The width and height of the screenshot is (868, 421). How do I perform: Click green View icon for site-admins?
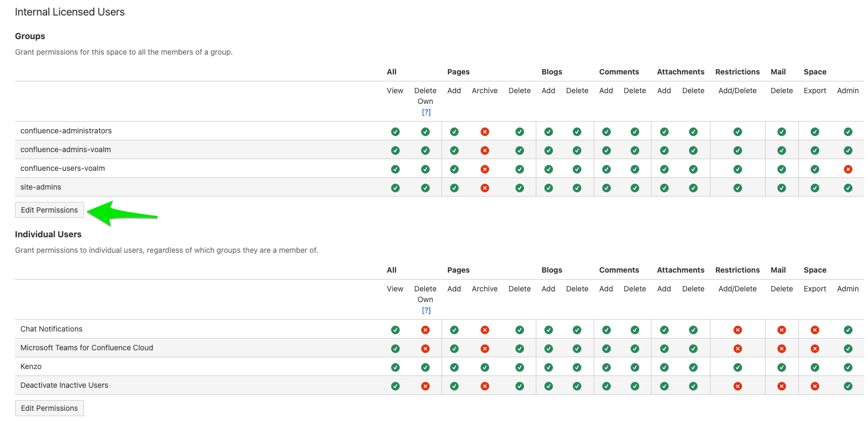point(395,188)
